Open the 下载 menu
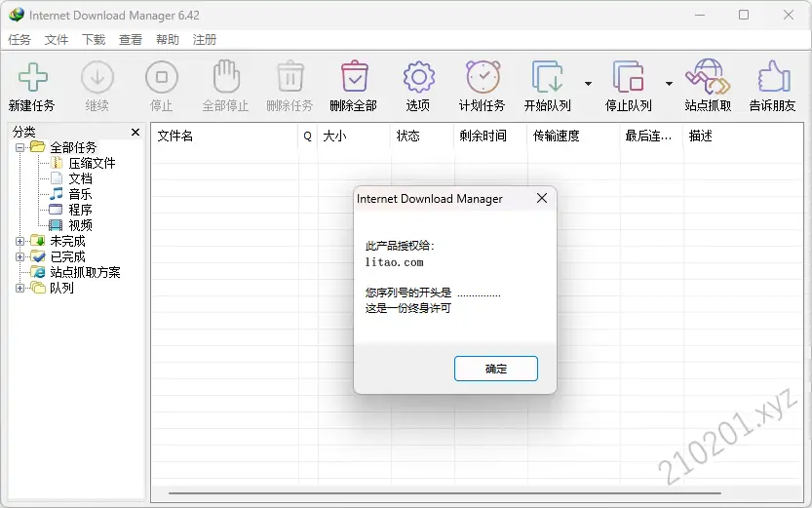 pos(94,40)
